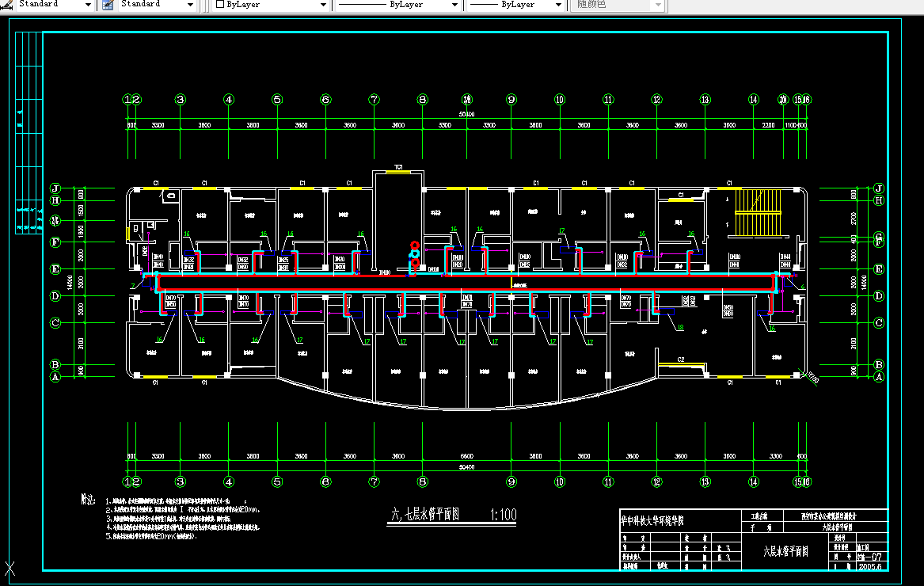The width and height of the screenshot is (924, 586).
Task: Expand the ByLayer linetype dropdown
Action: [x=454, y=5]
